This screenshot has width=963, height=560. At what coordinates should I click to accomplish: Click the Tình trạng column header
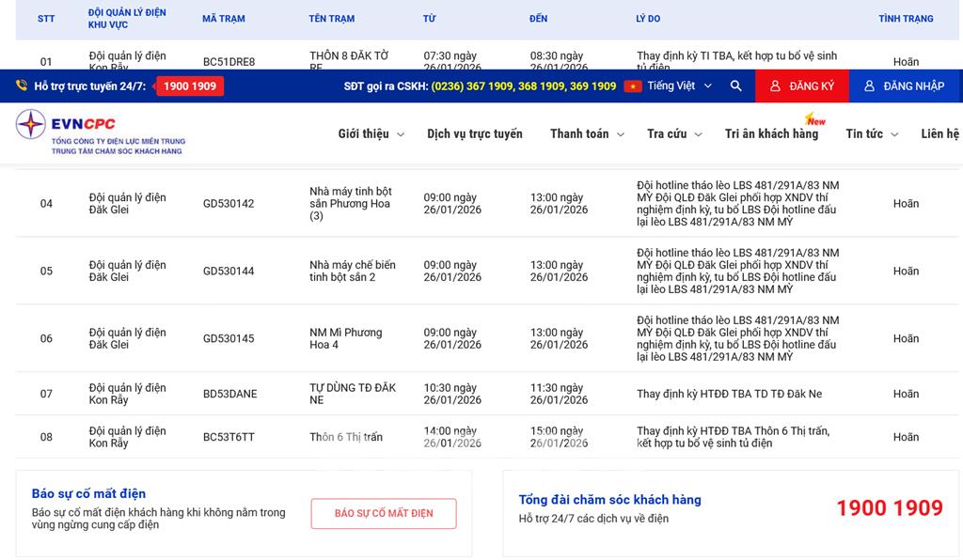(906, 19)
